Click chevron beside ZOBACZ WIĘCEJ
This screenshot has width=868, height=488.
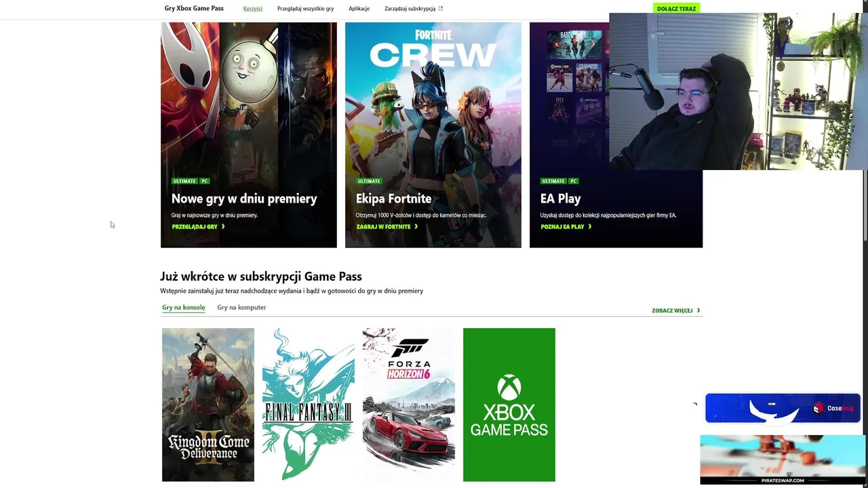698,310
